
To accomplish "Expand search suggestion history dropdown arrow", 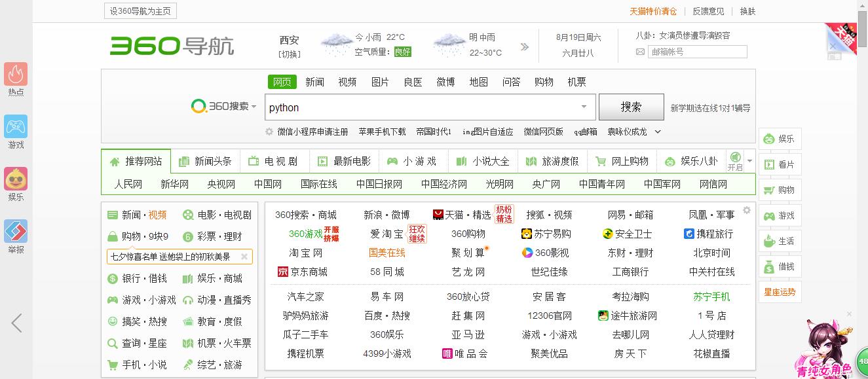I will pos(584,107).
